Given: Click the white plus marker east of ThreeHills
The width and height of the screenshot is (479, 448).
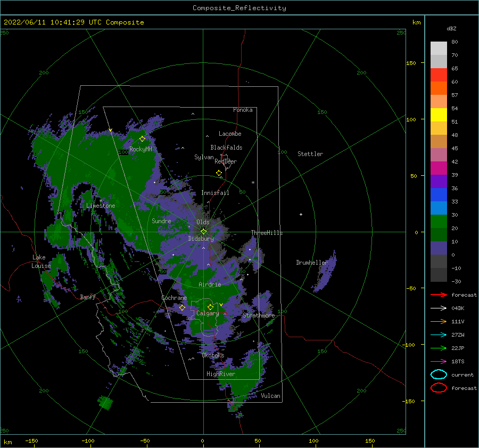Looking at the screenshot, I should click(x=301, y=214).
